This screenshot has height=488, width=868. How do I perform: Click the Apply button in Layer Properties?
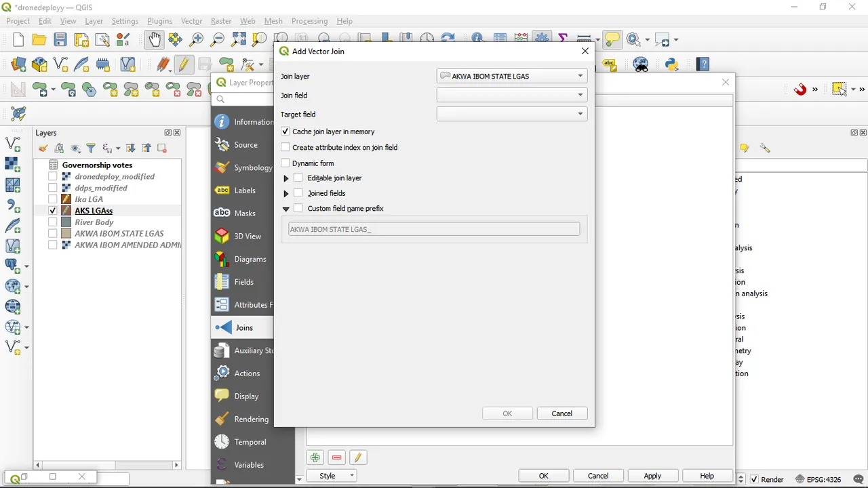point(652,476)
